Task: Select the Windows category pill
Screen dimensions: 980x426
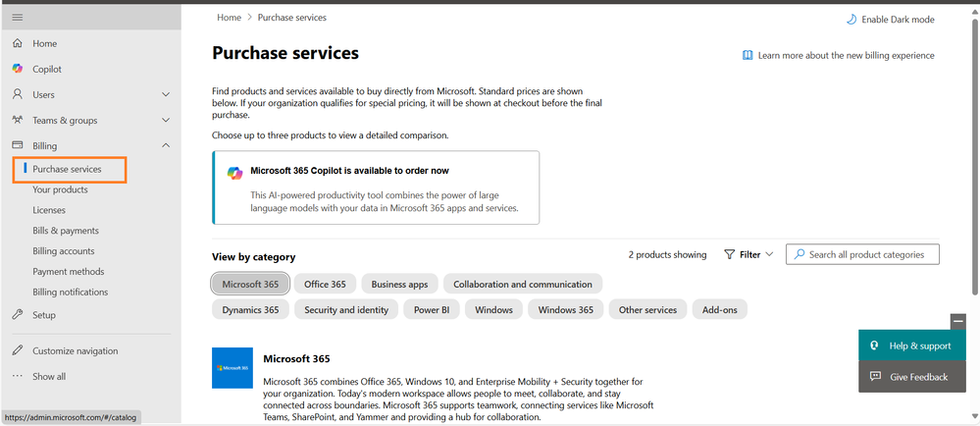Action: 493,309
